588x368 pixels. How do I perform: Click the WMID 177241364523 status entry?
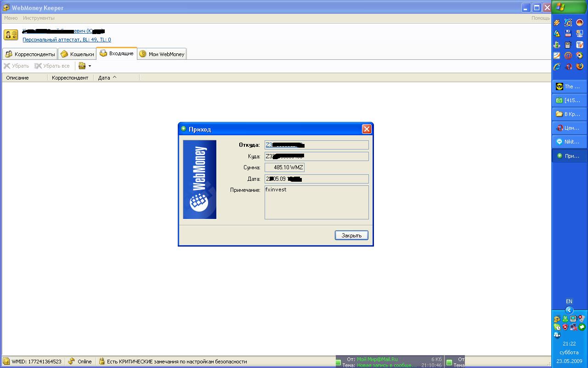[x=32, y=362]
